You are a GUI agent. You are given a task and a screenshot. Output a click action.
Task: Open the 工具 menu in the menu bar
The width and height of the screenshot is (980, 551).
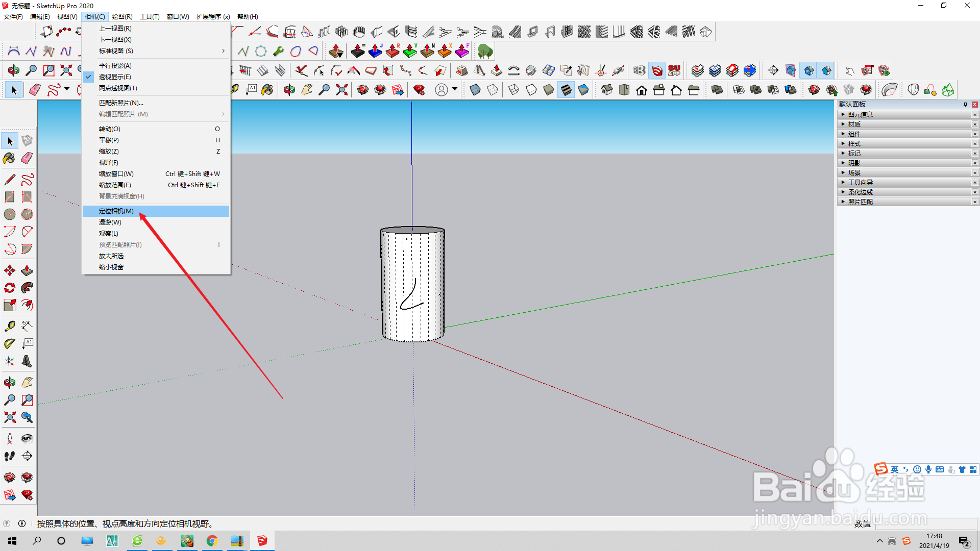[150, 17]
